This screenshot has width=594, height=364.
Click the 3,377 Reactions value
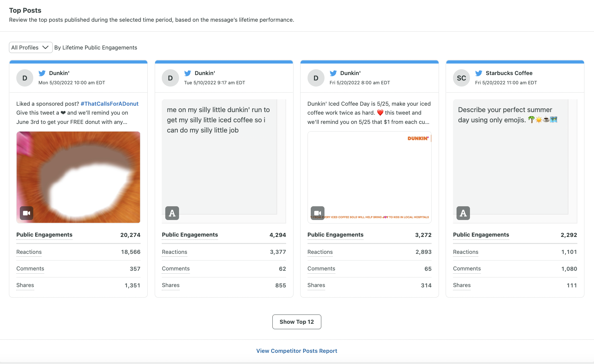click(x=278, y=252)
